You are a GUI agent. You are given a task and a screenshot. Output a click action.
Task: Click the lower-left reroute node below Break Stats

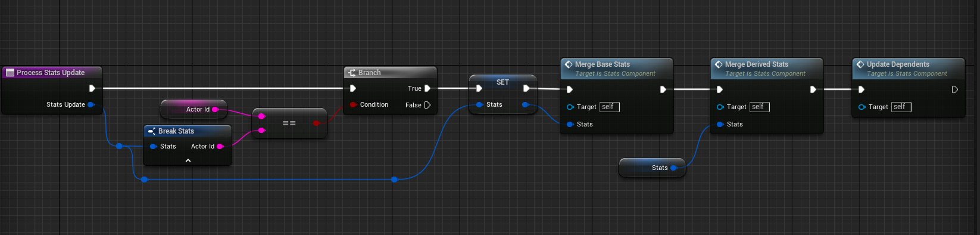pyautogui.click(x=144, y=179)
